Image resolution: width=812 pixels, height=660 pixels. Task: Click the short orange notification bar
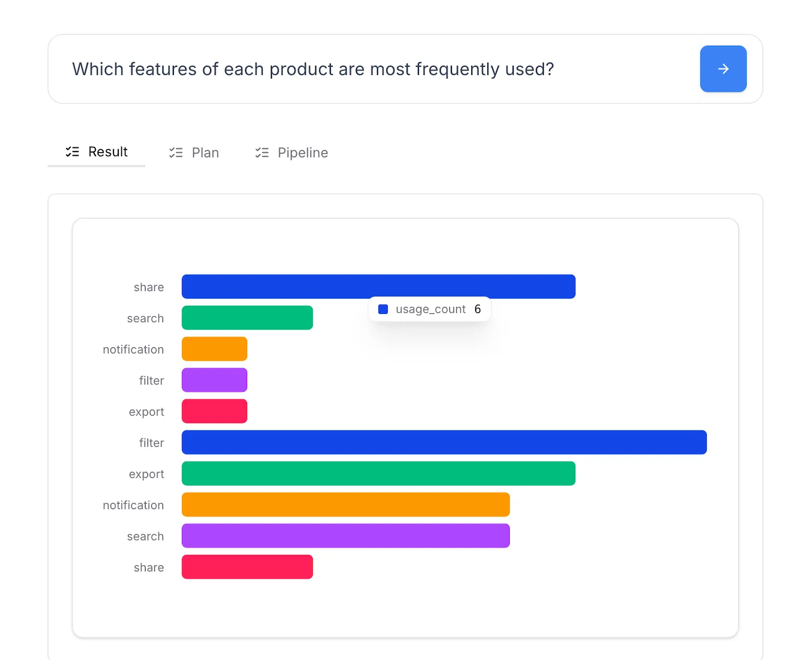[x=214, y=349]
